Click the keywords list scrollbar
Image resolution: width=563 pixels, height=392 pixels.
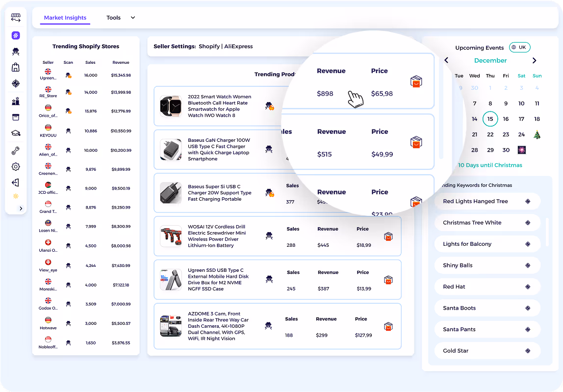coord(547,232)
